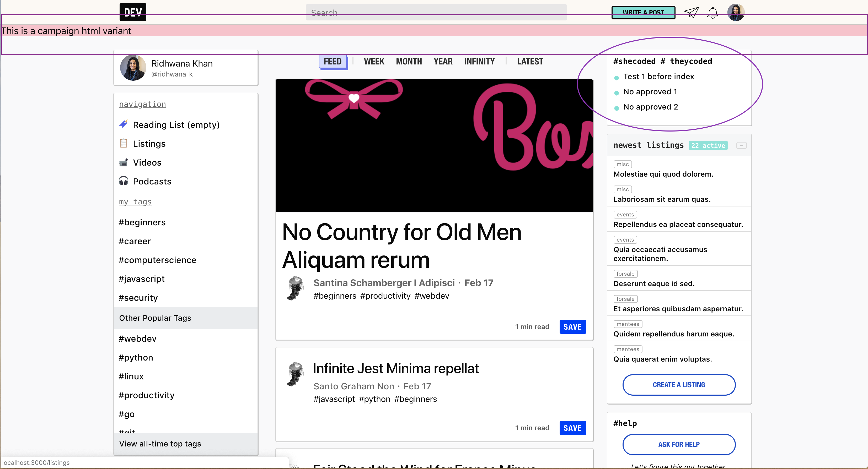
Task: Open Reading List via the lightning icon
Action: 124,124
